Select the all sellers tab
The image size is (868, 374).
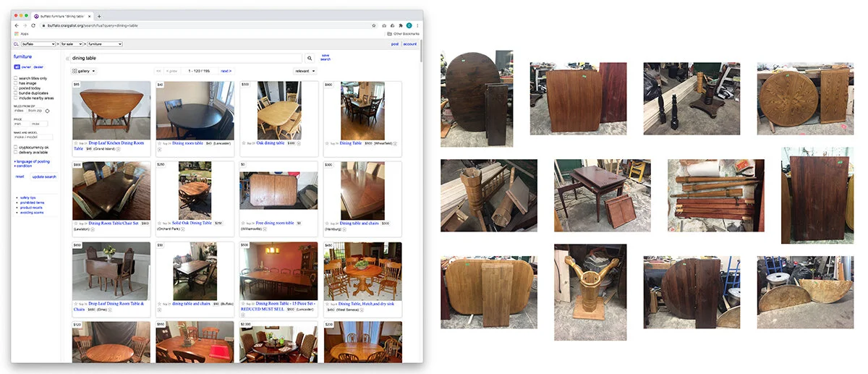coord(17,67)
